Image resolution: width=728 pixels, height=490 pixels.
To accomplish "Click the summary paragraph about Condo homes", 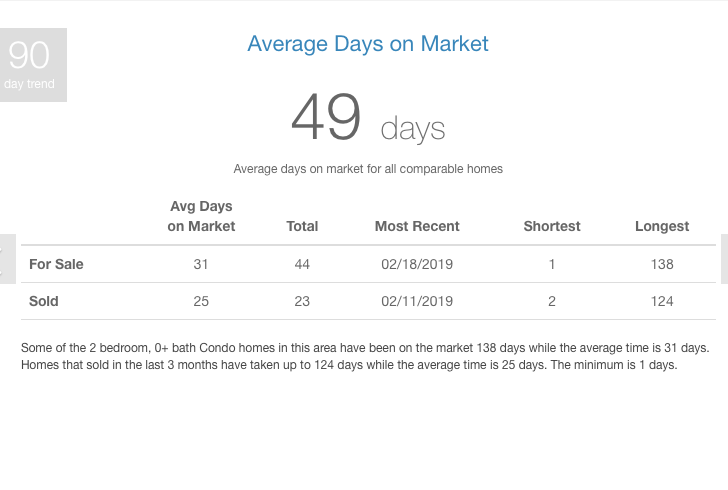I will 365,356.
